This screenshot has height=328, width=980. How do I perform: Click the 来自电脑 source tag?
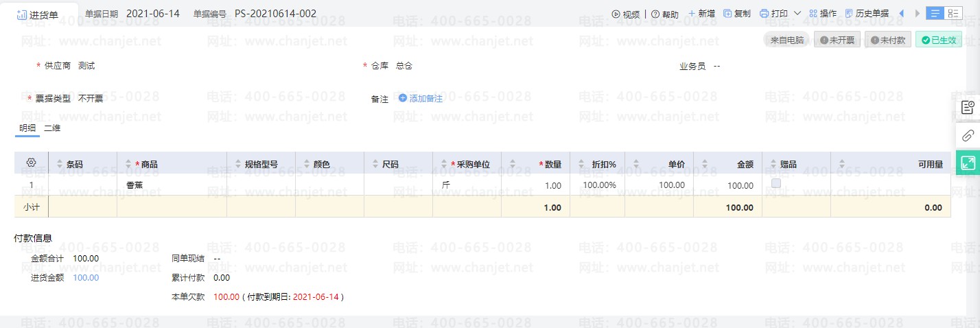pyautogui.click(x=786, y=40)
